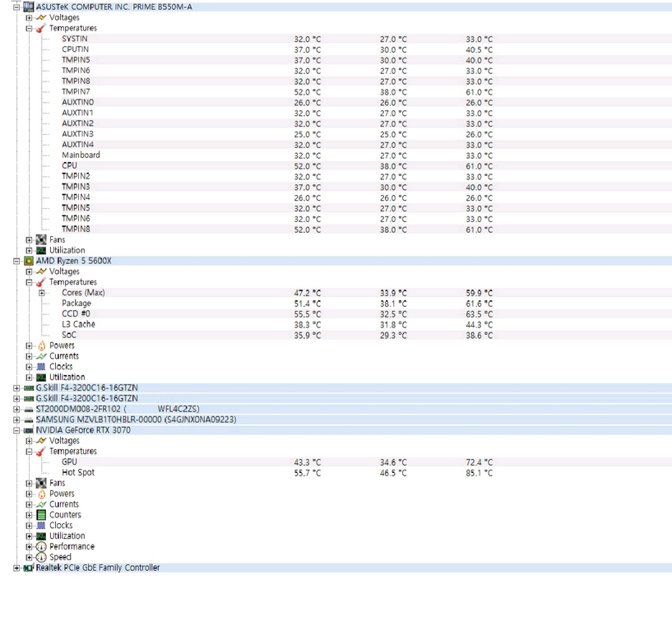Click the CCD #0 max value 63.5 °C
The width and height of the screenshot is (672, 617).
(x=480, y=314)
